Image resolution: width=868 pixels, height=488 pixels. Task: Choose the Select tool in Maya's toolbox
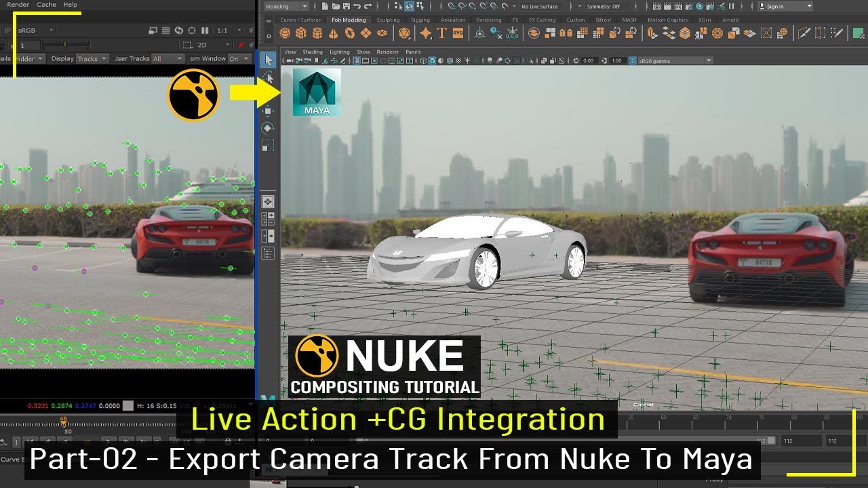(268, 59)
